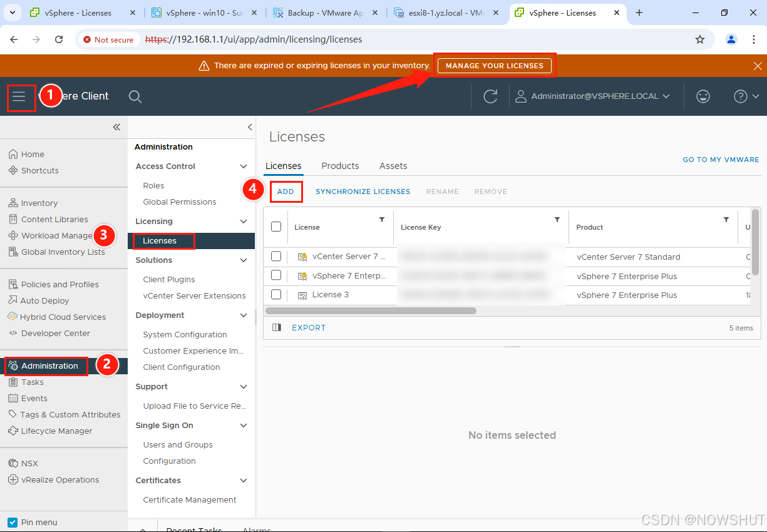Collapse the Access Control section
Screen dimensions: 767x532
pyautogui.click(x=244, y=166)
